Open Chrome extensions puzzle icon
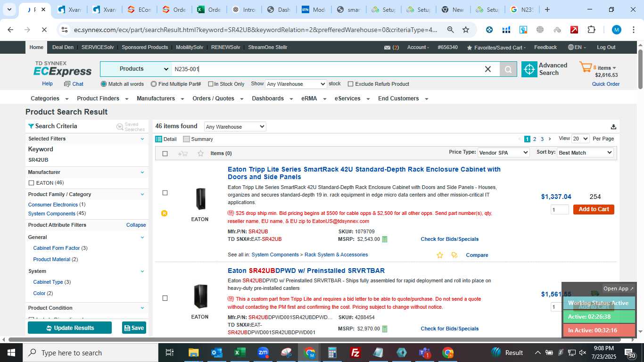This screenshot has width=644, height=362. 591,30
